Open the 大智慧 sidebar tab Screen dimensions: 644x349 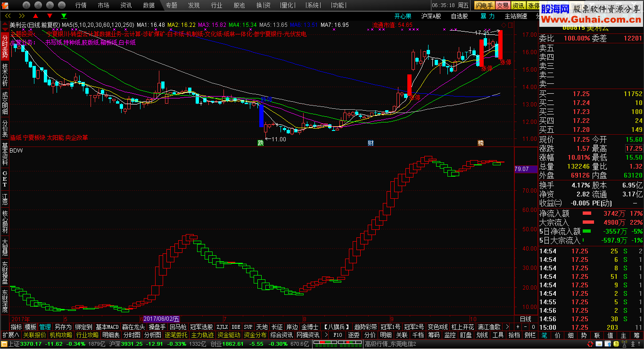click(x=5, y=248)
